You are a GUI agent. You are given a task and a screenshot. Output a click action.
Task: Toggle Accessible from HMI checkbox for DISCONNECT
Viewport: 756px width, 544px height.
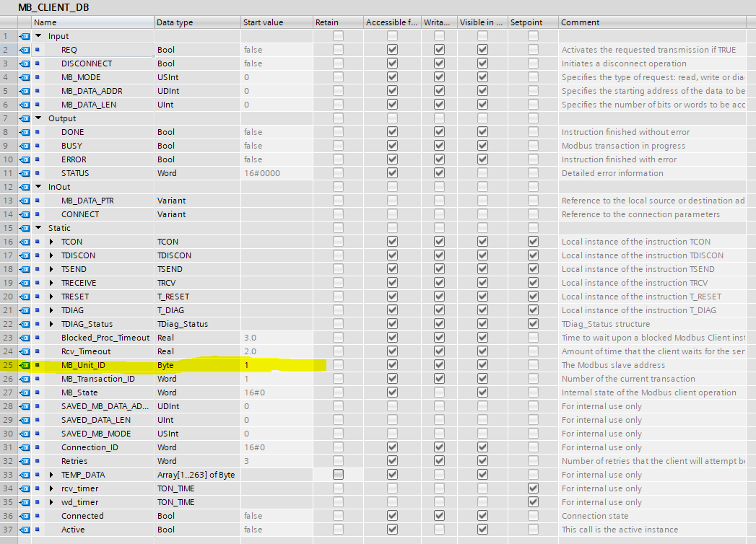(x=393, y=63)
